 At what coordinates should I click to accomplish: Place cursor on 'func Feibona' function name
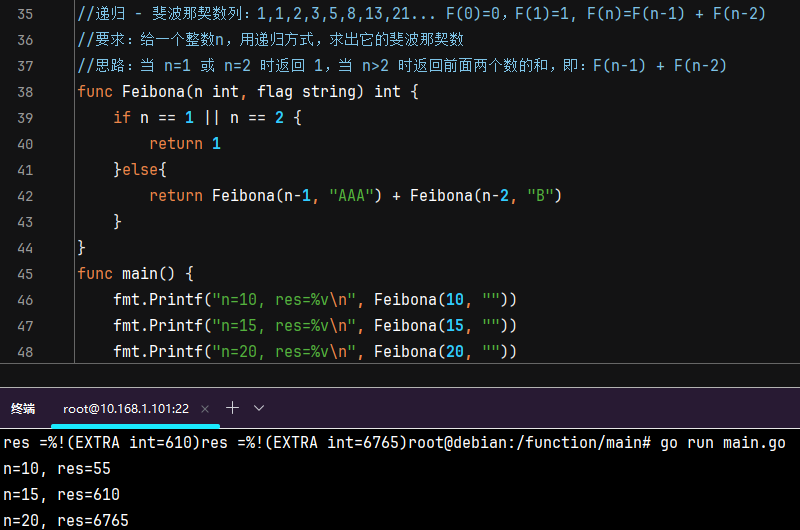point(156,92)
